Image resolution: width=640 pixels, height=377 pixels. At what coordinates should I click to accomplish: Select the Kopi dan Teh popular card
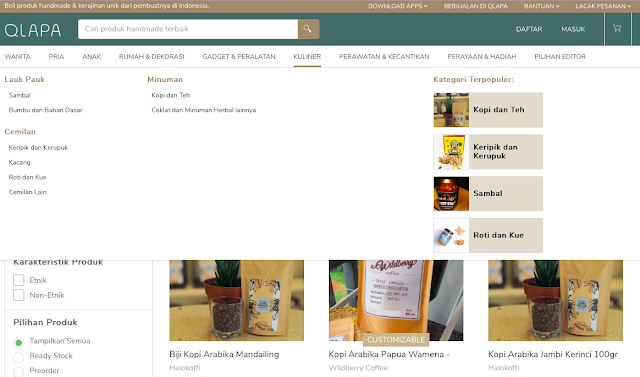coord(488,110)
